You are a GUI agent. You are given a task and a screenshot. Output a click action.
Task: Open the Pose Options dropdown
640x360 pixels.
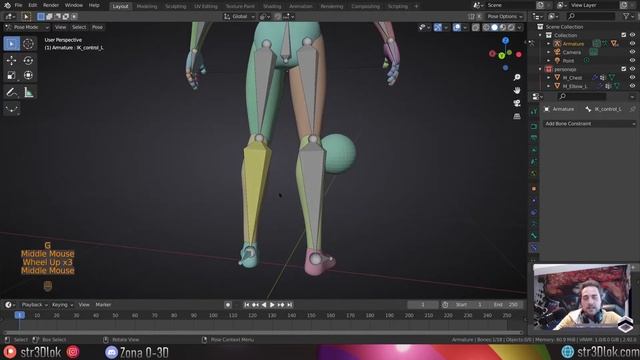(504, 17)
